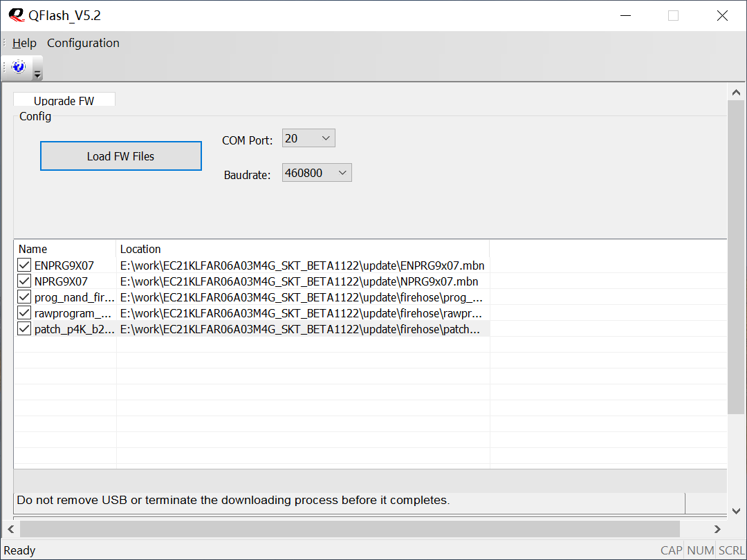Viewport: 747px width, 560px height.
Task: Click the Name column header
Action: [x=65, y=249]
